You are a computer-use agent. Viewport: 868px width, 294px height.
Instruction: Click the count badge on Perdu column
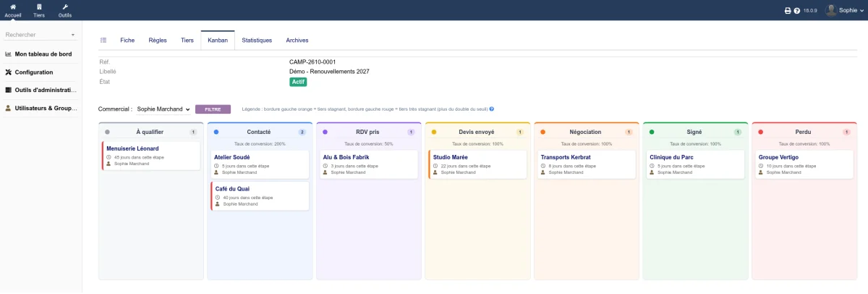click(x=846, y=133)
